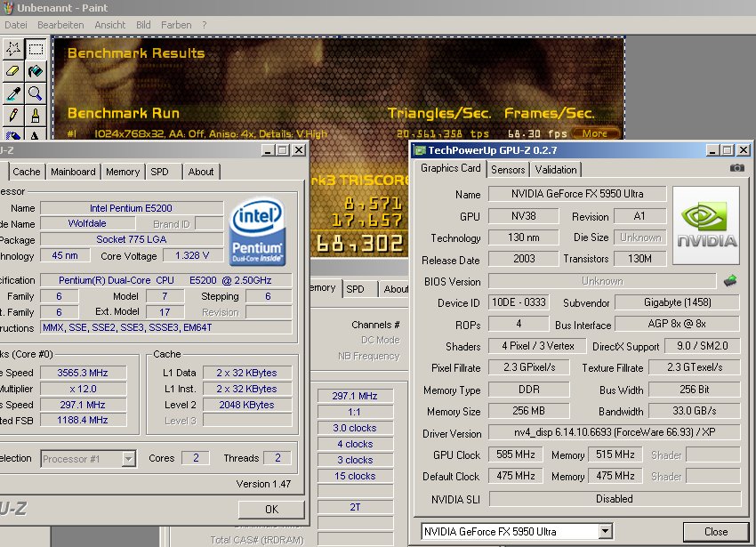Switch to the Cache tab in CPU-Z
Image resolution: width=756 pixels, height=547 pixels.
click(x=27, y=172)
